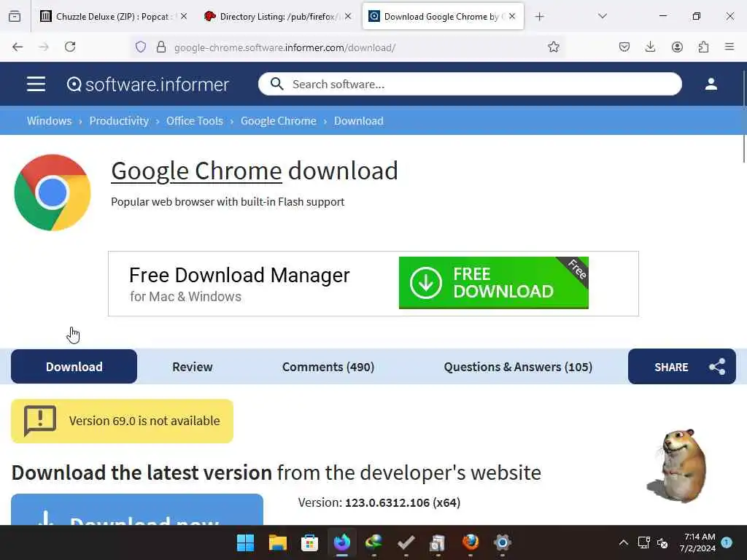Click the site security padlock icon

[161, 47]
